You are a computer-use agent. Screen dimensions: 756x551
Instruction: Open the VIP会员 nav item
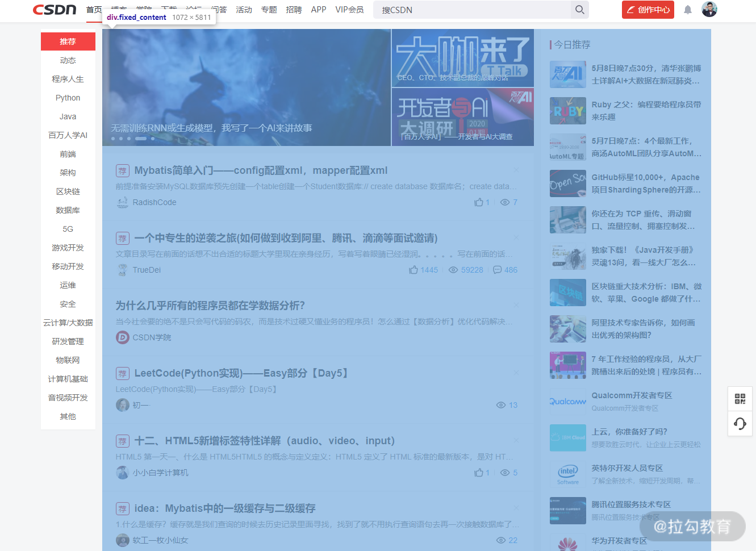click(349, 10)
